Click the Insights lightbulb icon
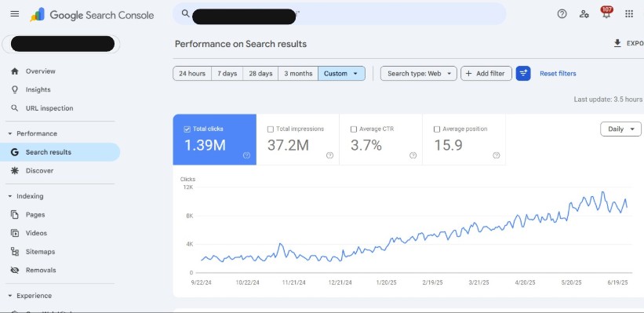Viewport: 644px width, 313px height. 15,89
